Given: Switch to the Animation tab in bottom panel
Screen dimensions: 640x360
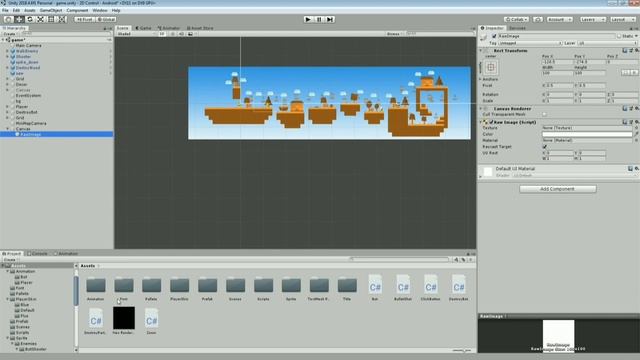Looking at the screenshot, I should pos(65,253).
